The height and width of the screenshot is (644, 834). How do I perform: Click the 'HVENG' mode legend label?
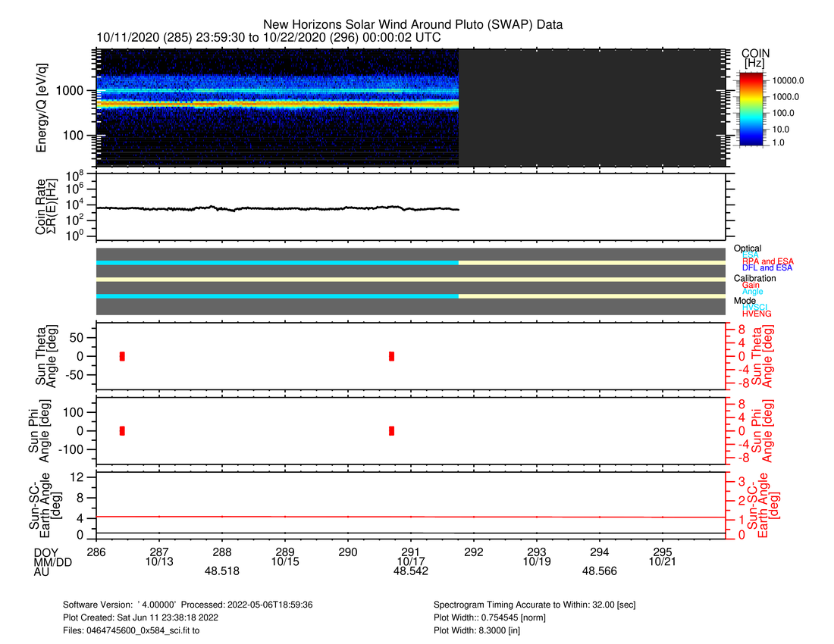[757, 314]
